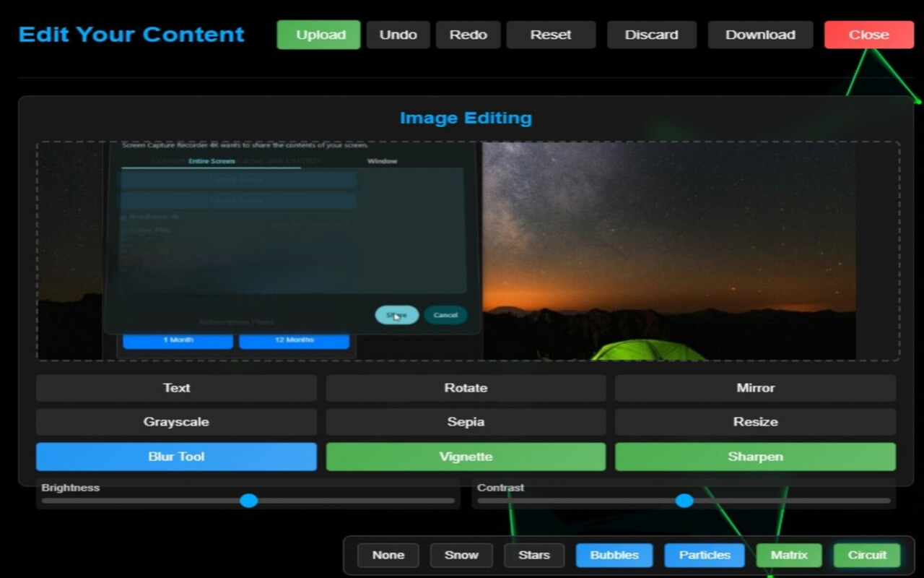This screenshot has width=924, height=578.
Task: Apply the Sepia filter
Action: (x=466, y=422)
